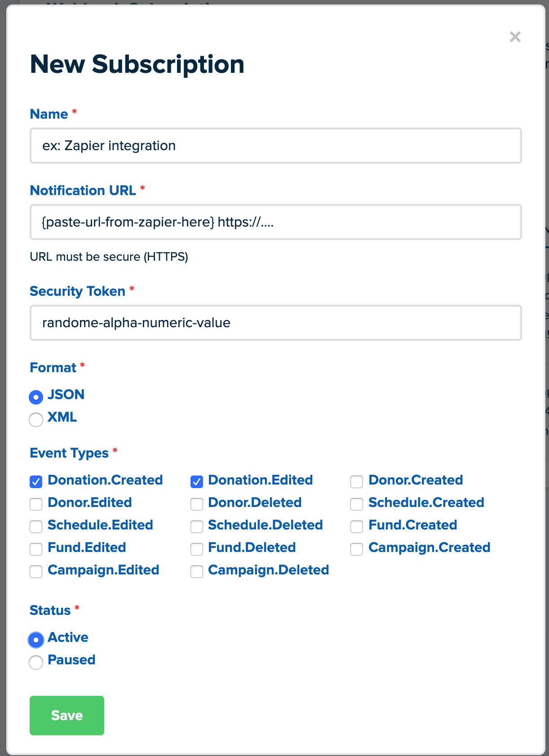Image resolution: width=549 pixels, height=756 pixels.
Task: Click the Security Token input field
Action: click(x=275, y=323)
